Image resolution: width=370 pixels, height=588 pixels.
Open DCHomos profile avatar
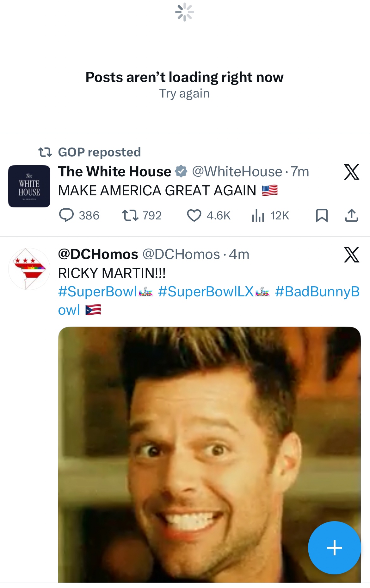click(x=29, y=269)
